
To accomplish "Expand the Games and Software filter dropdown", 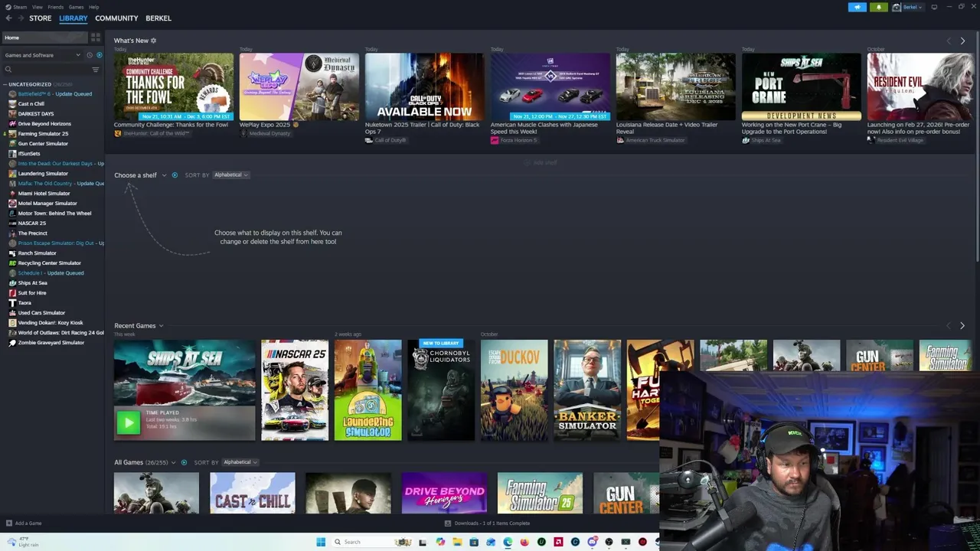I will click(x=42, y=55).
